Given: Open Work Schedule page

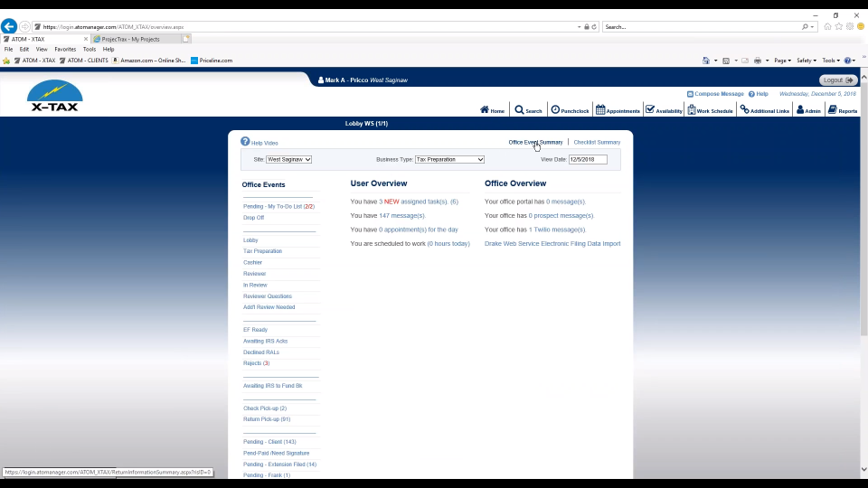Looking at the screenshot, I should point(711,110).
